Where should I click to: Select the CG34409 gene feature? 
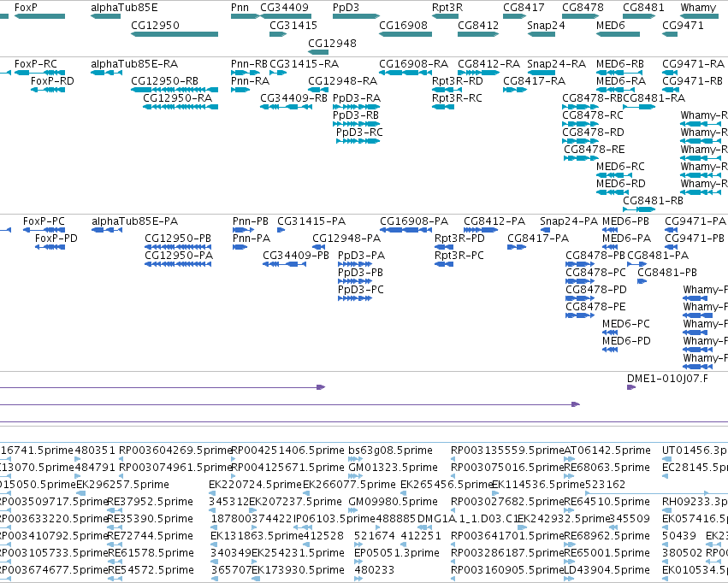(285, 16)
